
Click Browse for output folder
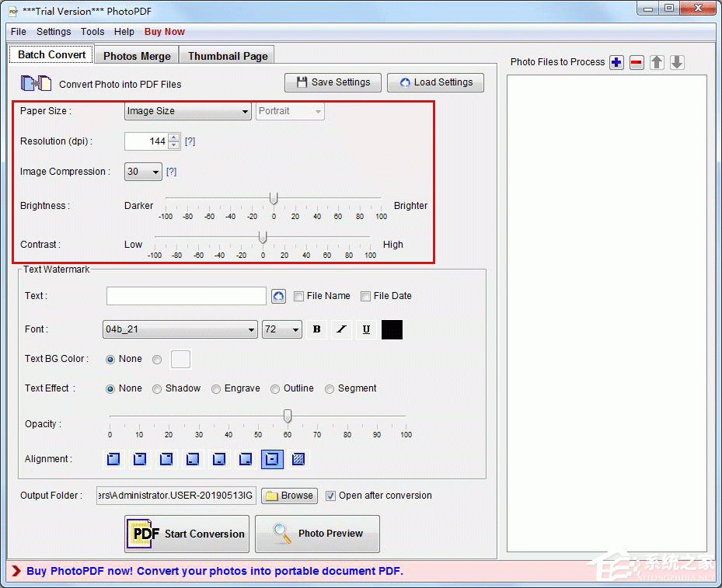point(290,496)
